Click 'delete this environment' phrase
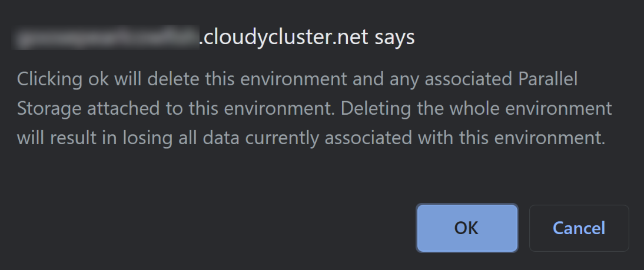Screen dimensions: 644x270 [247, 79]
